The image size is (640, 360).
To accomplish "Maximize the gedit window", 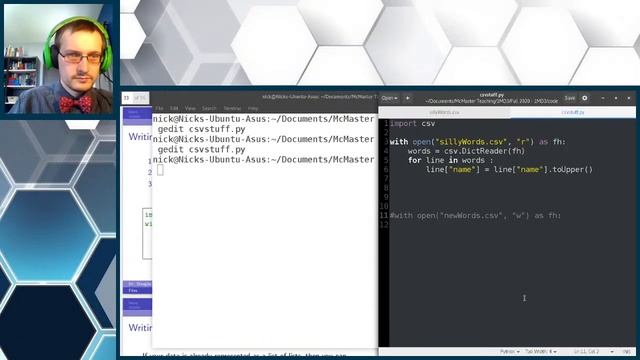I will pyautogui.click(x=616, y=98).
